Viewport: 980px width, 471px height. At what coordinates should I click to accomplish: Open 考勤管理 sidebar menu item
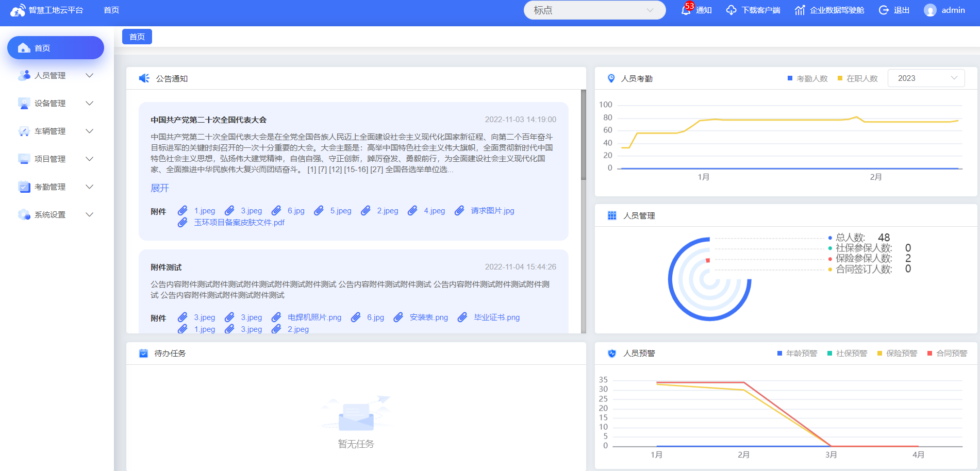[56, 187]
